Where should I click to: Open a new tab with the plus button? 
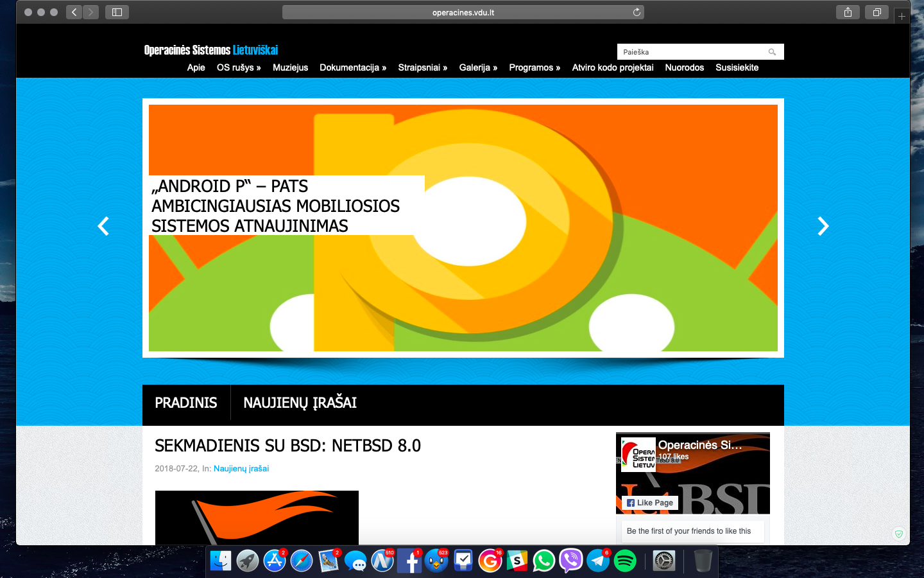tap(902, 17)
